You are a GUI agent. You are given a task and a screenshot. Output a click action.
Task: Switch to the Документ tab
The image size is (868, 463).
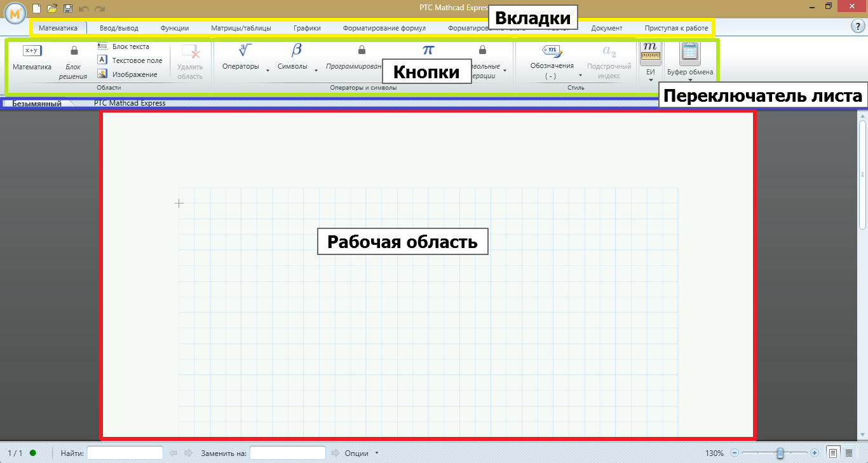[x=607, y=28]
